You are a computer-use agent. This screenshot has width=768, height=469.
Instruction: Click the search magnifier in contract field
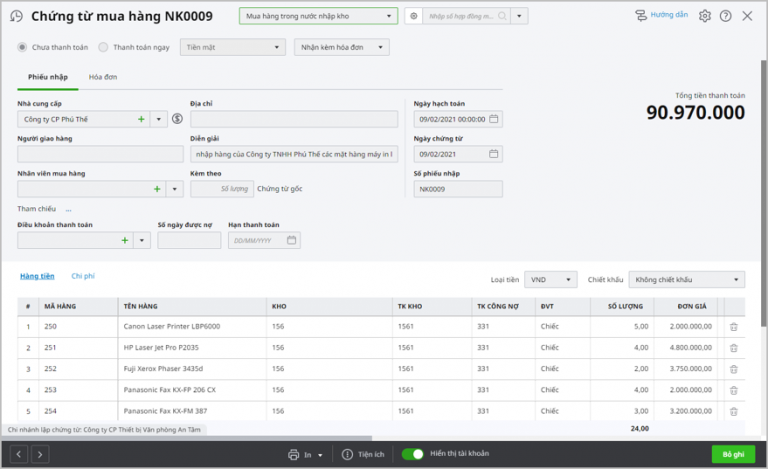502,16
